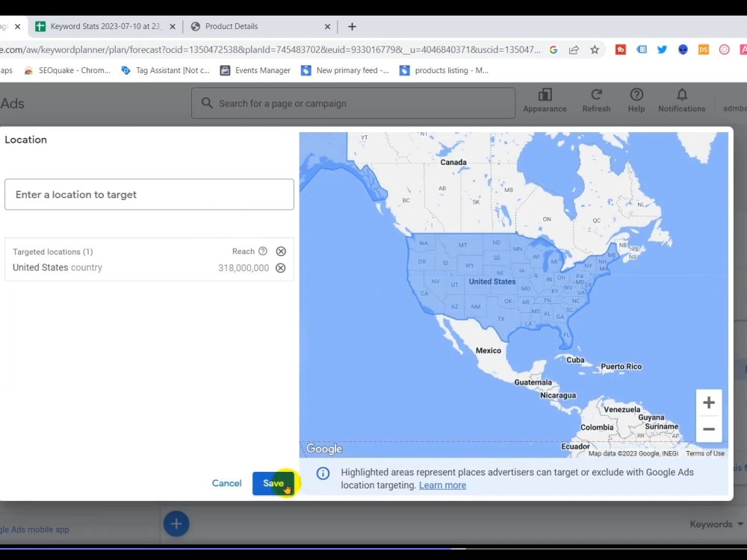Close the Keyword Stats tab
This screenshot has height=560, width=747.
(x=173, y=27)
